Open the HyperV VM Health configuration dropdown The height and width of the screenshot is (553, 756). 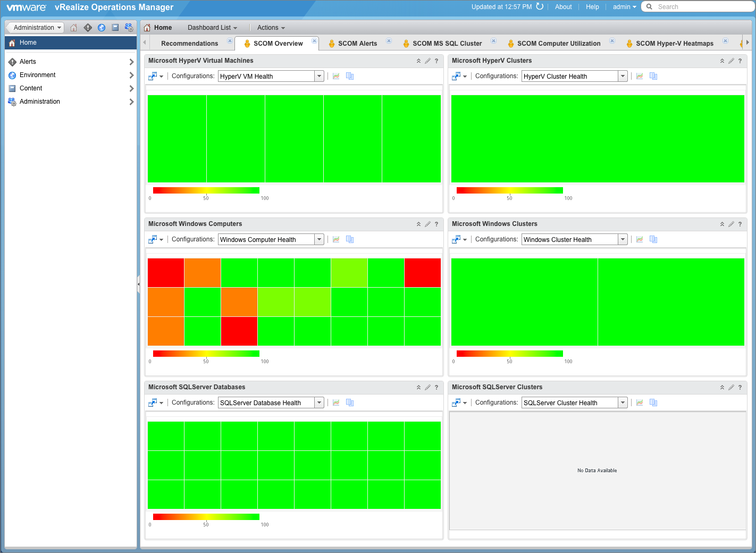pyautogui.click(x=319, y=77)
